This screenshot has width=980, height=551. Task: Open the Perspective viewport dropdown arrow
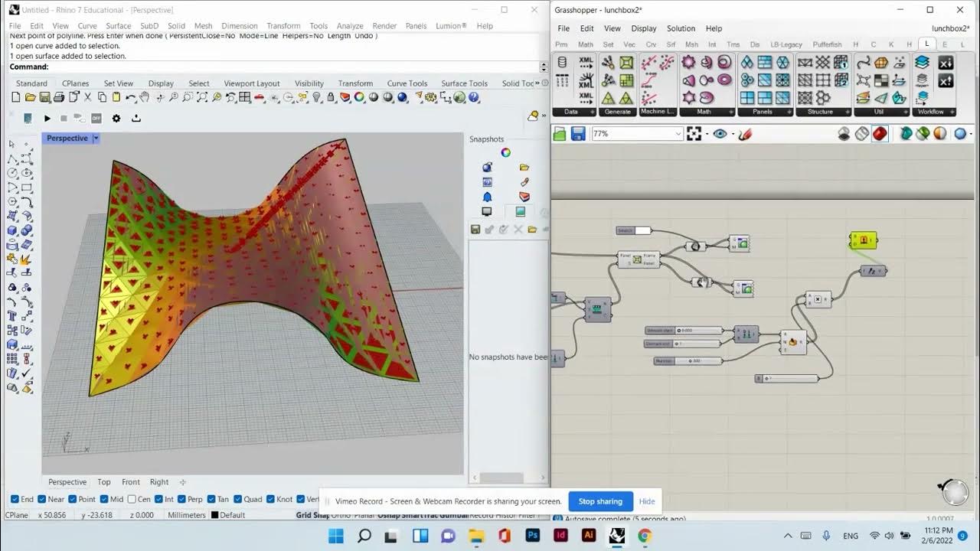[x=96, y=139]
